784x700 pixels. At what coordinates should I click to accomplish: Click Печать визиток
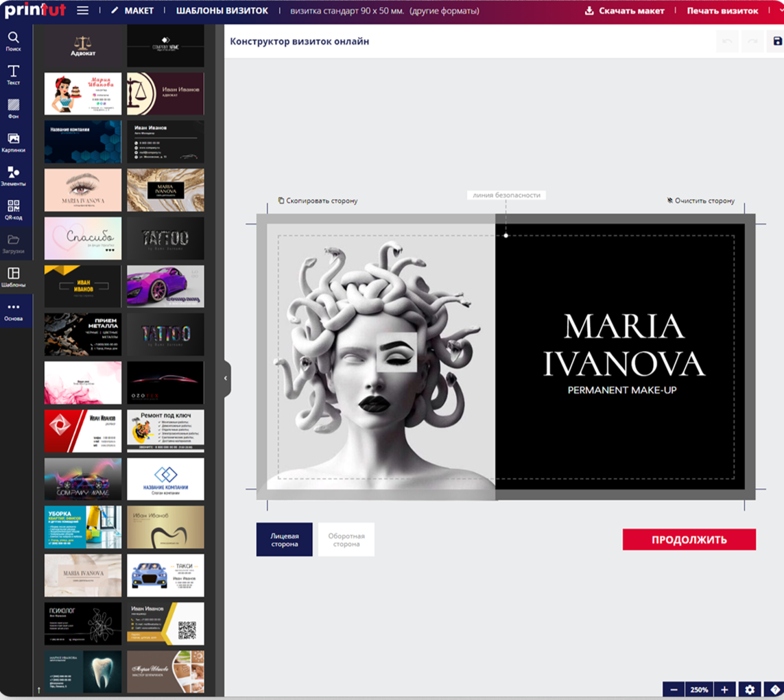pos(722,10)
